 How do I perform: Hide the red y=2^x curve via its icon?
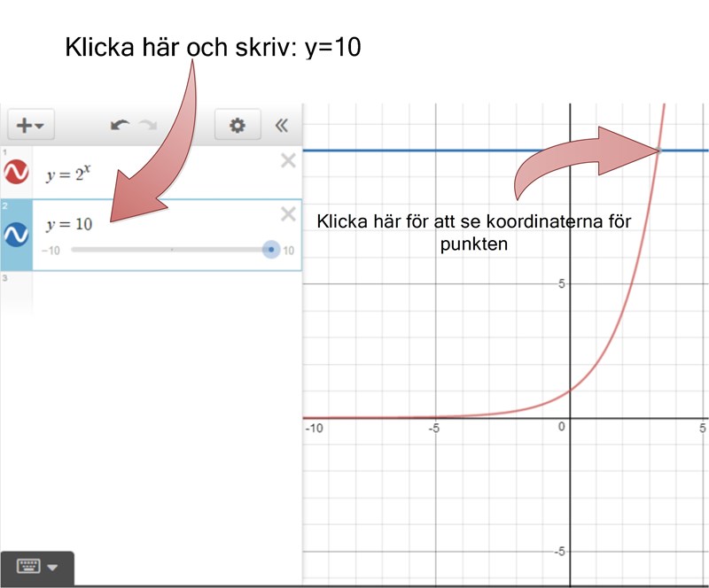pos(16,172)
